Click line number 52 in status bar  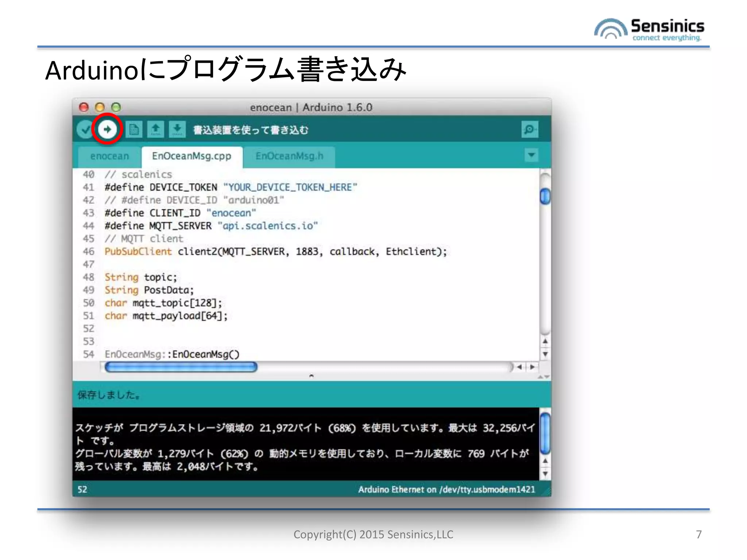(82, 489)
